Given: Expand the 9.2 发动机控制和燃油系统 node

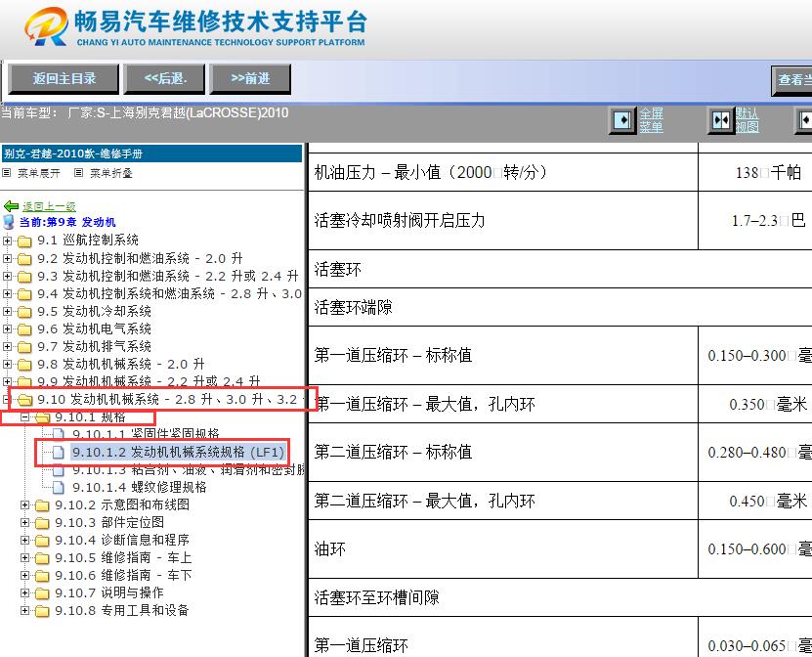Looking at the screenshot, I should tap(7, 258).
